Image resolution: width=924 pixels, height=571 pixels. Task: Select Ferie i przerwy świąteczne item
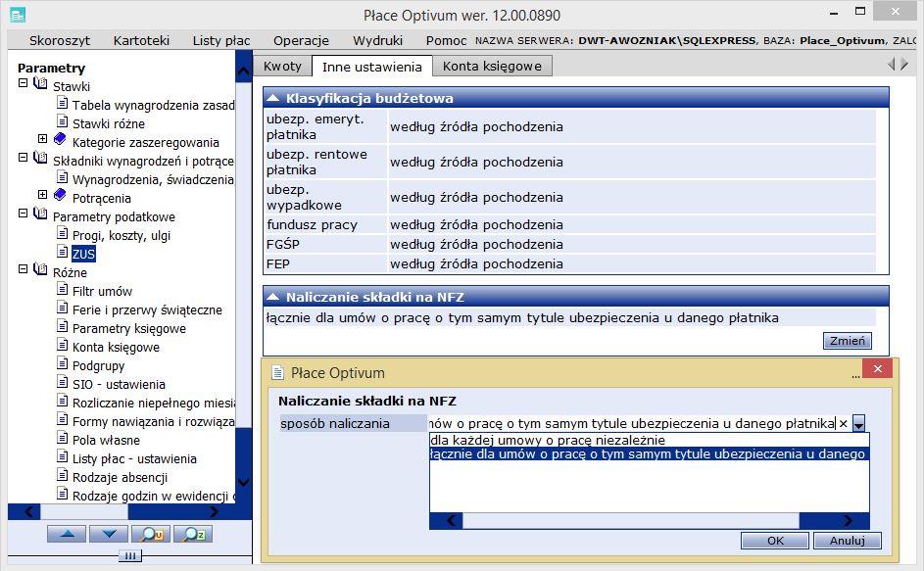coord(147,309)
